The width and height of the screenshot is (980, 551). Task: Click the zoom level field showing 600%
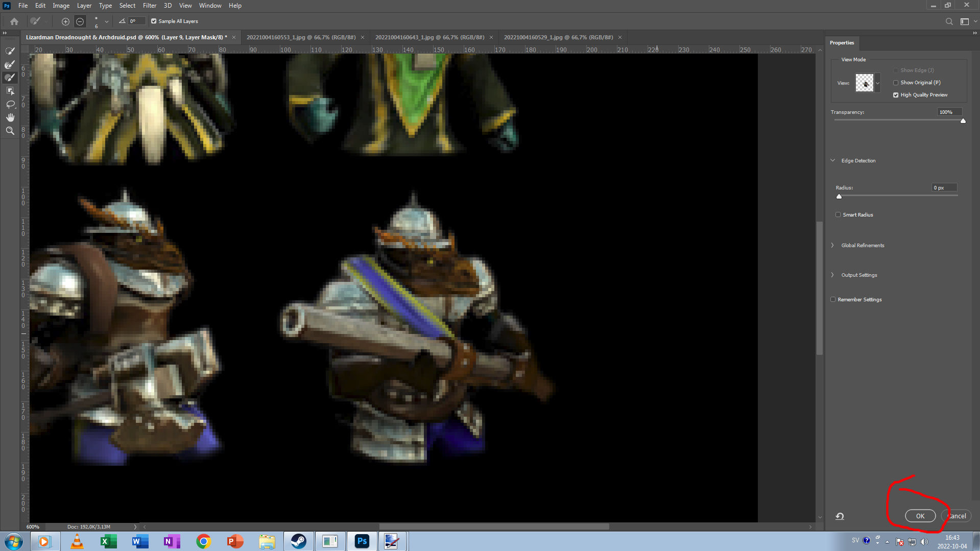point(33,526)
